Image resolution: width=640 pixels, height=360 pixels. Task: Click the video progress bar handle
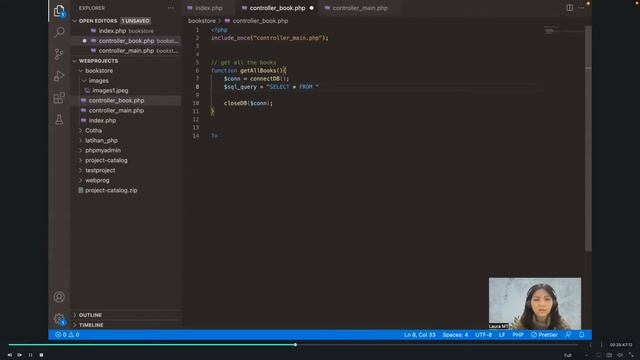[x=295, y=345]
